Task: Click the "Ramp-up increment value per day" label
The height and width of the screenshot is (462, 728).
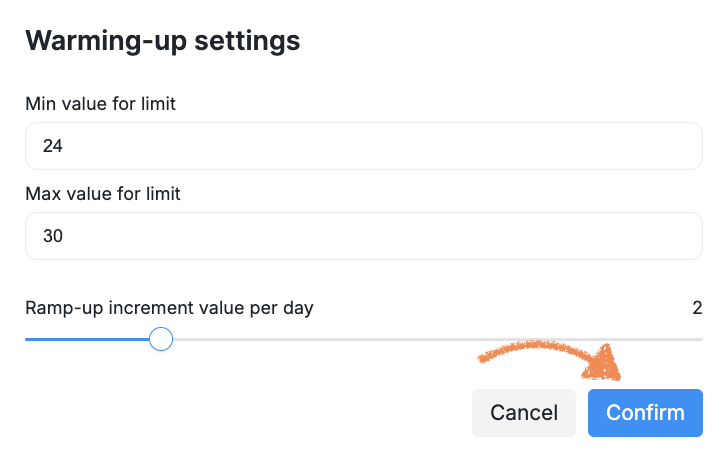Action: pos(169,308)
